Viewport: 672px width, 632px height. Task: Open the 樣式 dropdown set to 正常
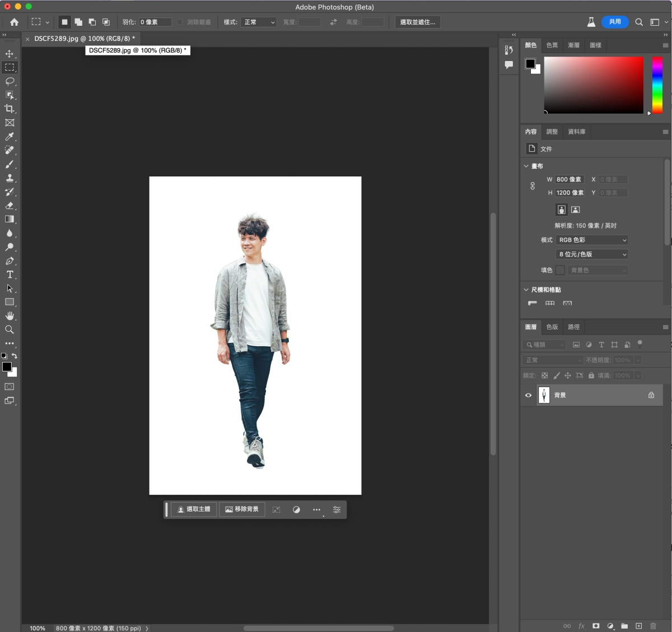tap(259, 22)
